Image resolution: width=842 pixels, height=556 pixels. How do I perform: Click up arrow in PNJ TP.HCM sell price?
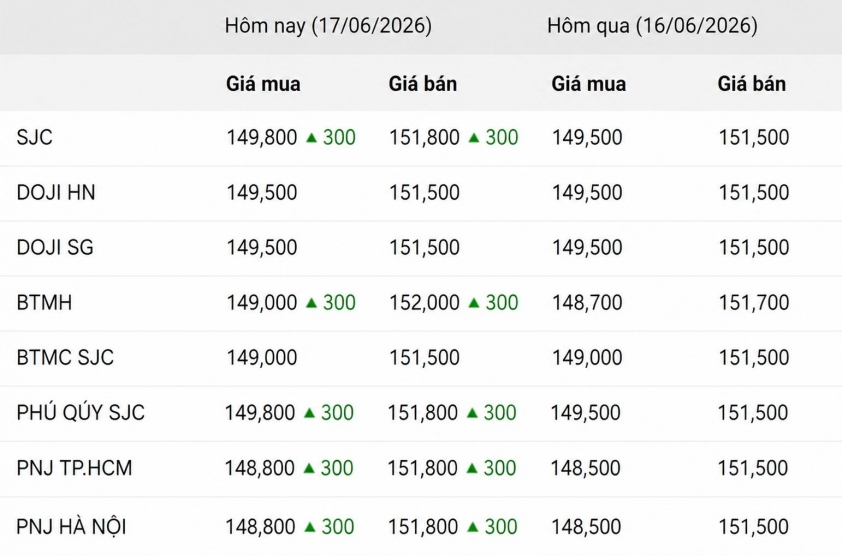[472, 468]
